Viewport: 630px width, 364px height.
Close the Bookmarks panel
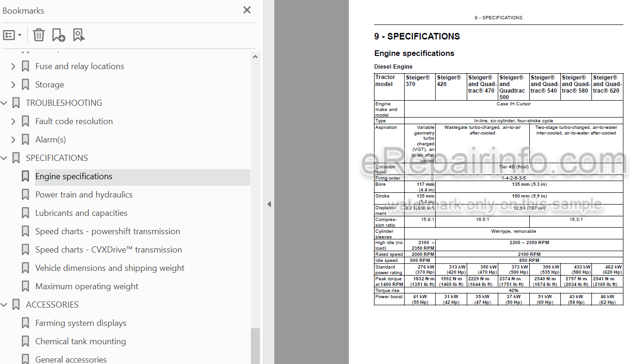(247, 10)
